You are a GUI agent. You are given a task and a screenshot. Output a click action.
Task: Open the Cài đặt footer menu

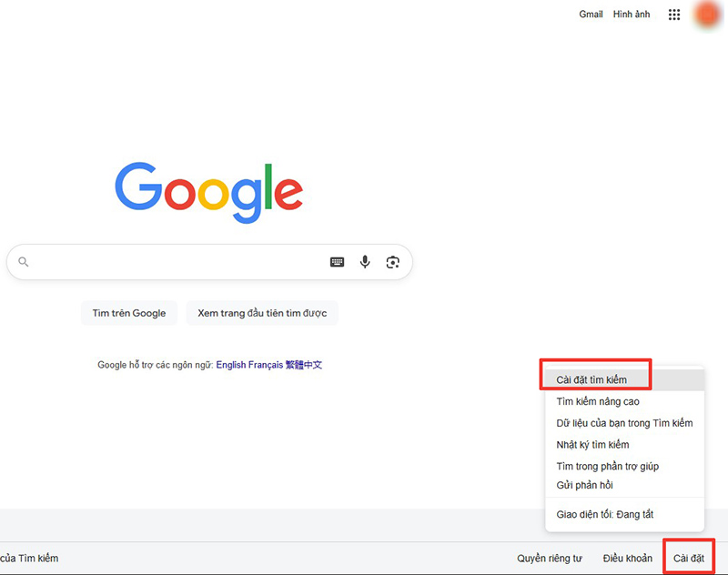click(689, 558)
